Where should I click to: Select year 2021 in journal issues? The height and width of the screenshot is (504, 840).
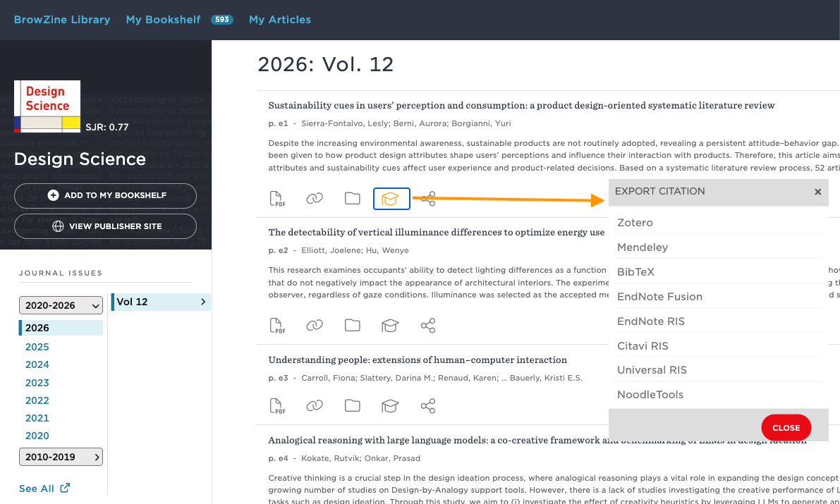37,418
